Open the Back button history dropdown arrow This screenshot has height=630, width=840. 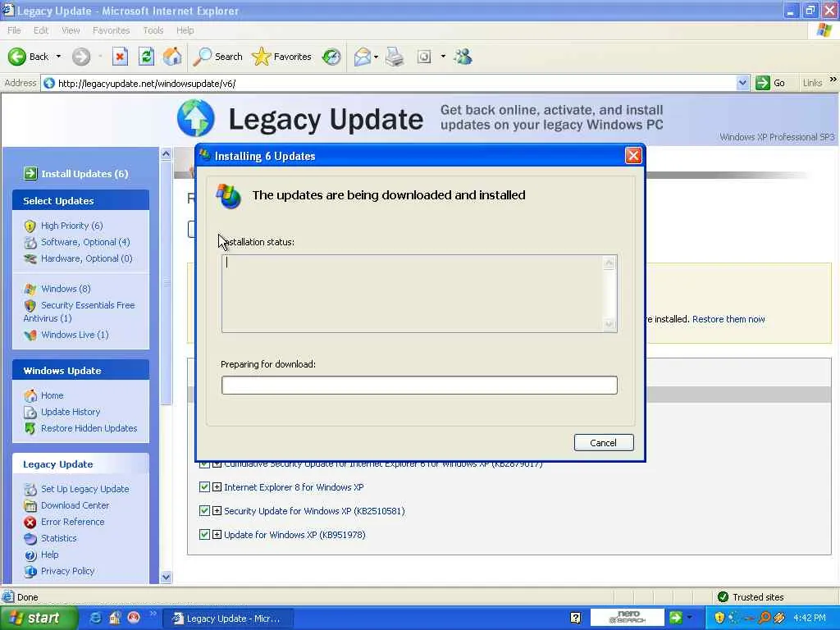click(x=58, y=57)
